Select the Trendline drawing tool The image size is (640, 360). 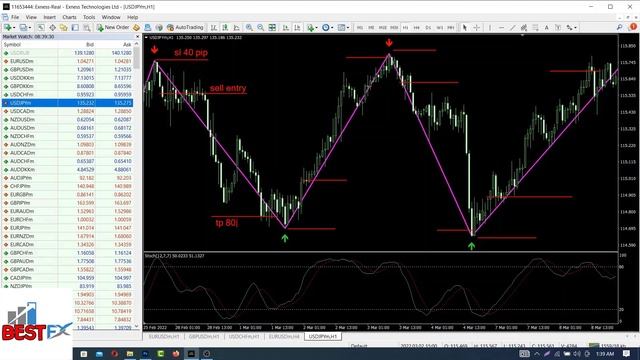coord(513,27)
